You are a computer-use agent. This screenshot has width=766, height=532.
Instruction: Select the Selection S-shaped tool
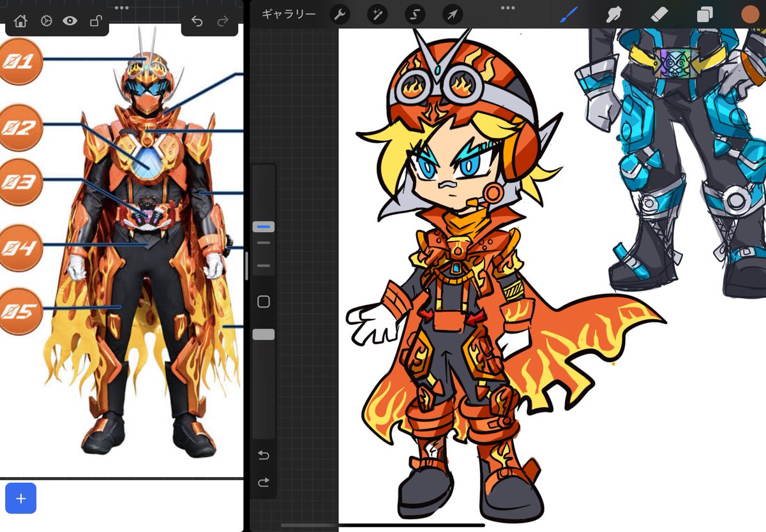tap(415, 15)
